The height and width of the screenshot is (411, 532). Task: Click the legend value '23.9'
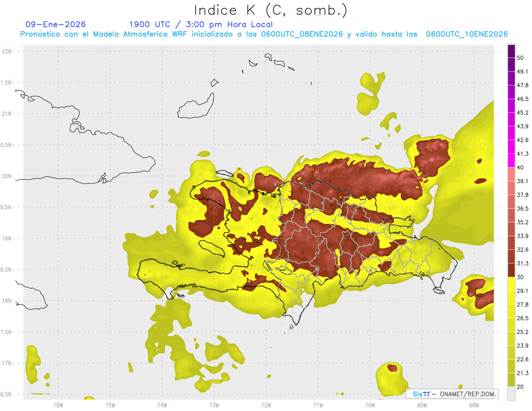523,345
